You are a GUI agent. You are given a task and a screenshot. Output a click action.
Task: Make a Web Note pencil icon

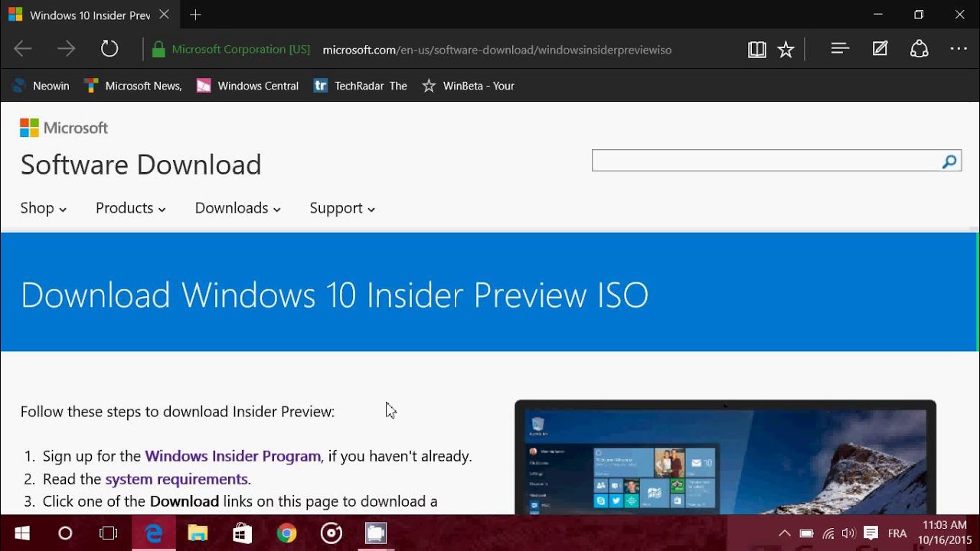[x=880, y=49]
